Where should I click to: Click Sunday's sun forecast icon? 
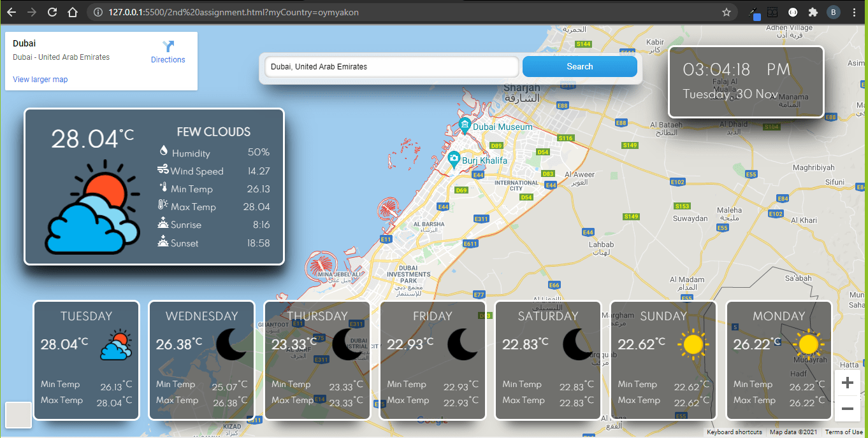[693, 345]
